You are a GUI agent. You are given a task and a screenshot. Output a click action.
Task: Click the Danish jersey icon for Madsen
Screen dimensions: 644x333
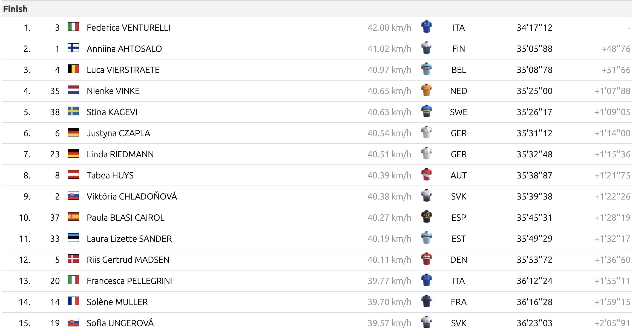pos(426,259)
